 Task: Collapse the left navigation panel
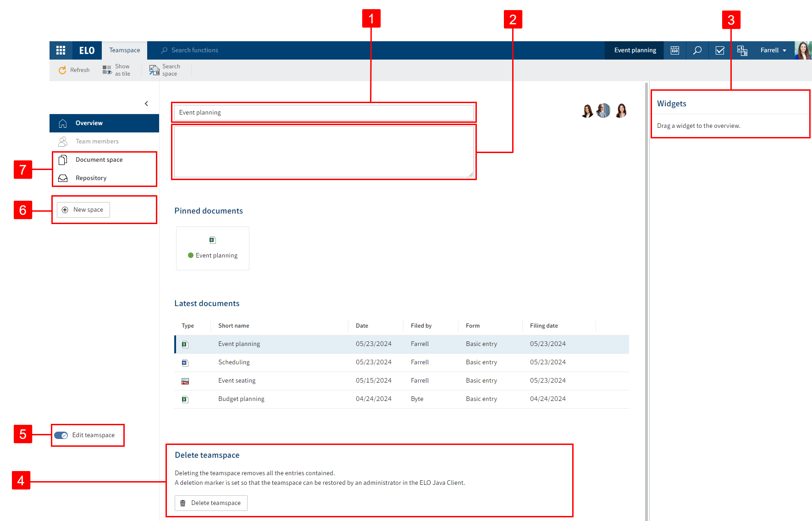146,104
